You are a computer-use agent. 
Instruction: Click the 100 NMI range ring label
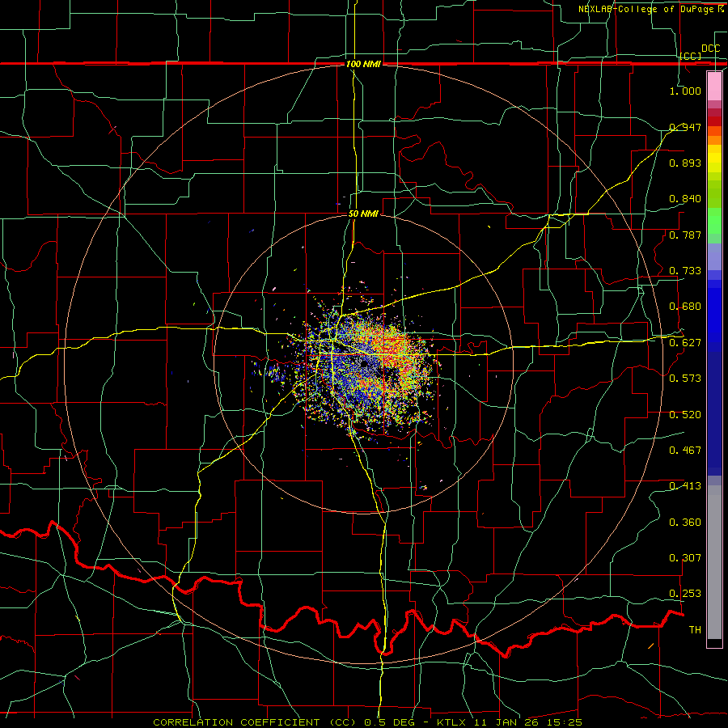[x=363, y=64]
